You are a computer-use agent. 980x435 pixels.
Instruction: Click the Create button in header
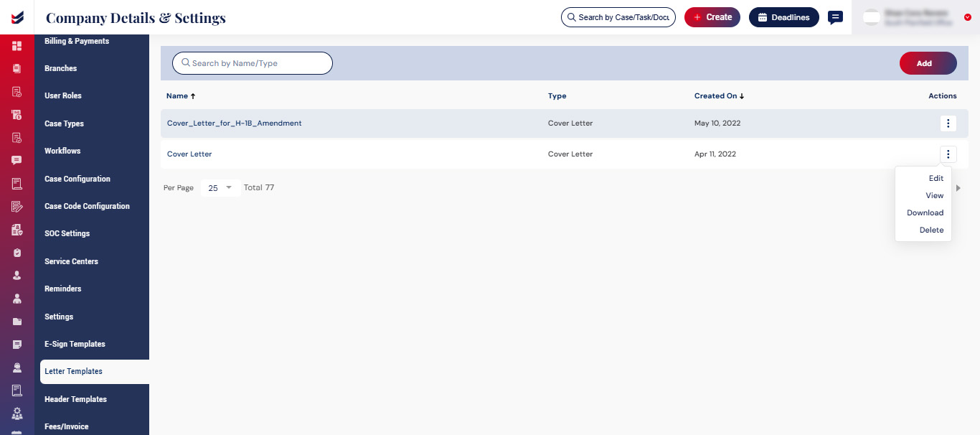[x=712, y=17]
